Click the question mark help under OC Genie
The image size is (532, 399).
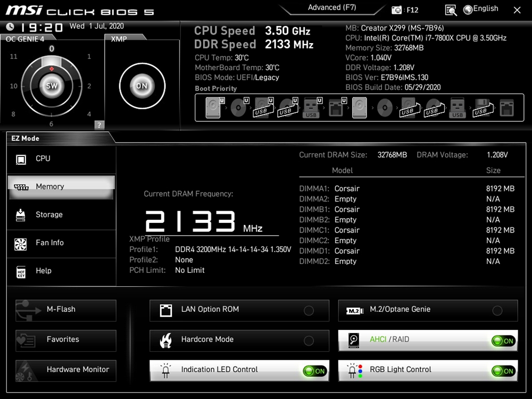(x=99, y=125)
